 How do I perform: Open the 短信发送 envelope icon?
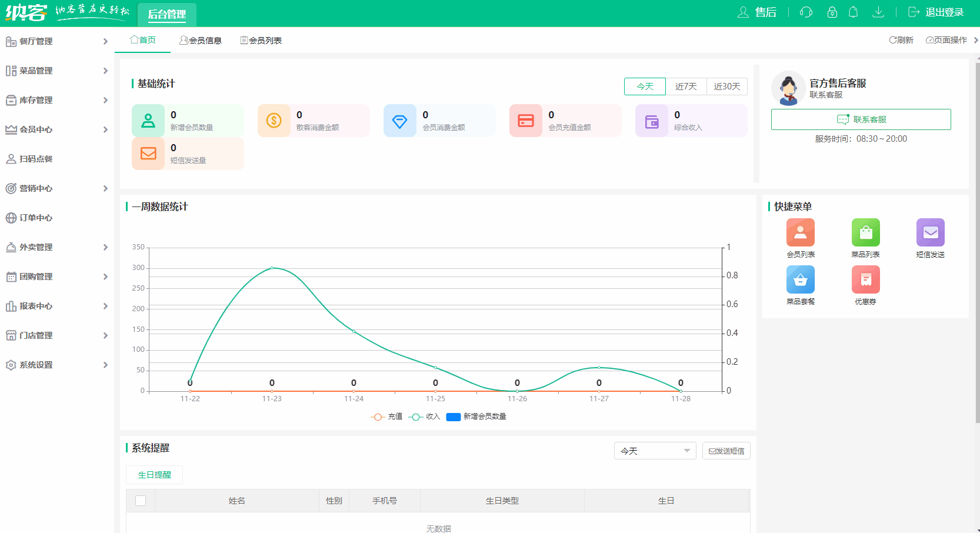coord(930,232)
